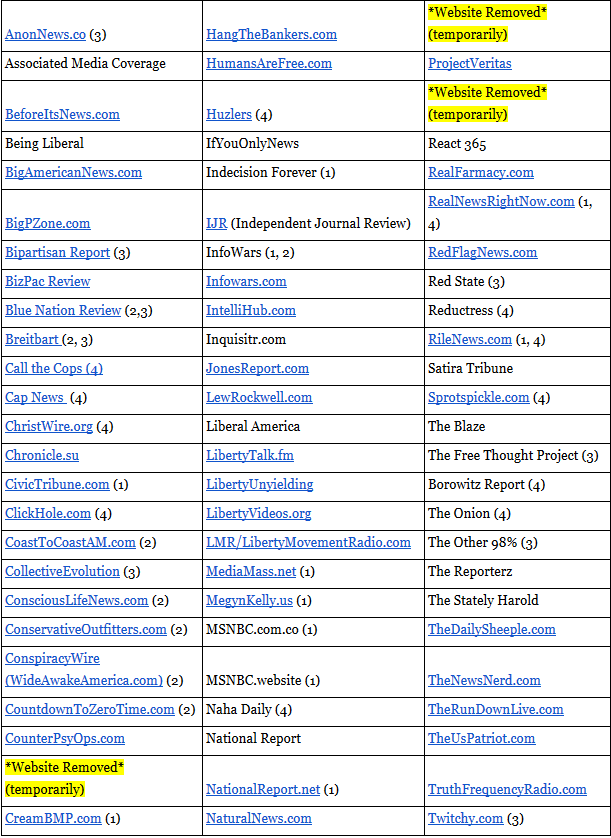This screenshot has width=611, height=838.
Task: Click the LibertyTalk.fm link
Action: pyautogui.click(x=250, y=455)
